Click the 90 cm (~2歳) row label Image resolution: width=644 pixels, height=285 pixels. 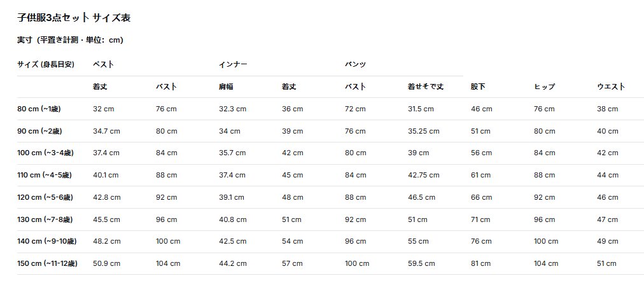click(40, 132)
